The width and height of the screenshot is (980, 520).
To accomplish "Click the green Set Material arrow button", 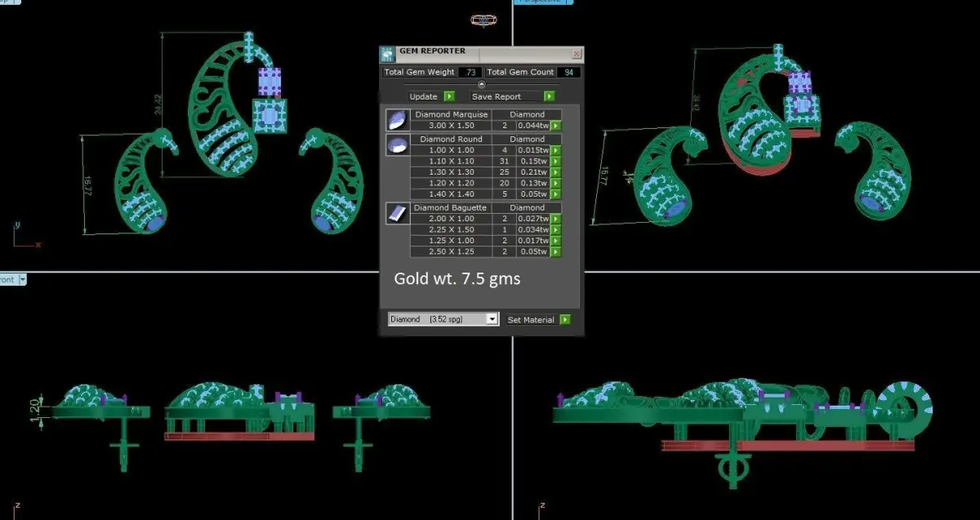I will pos(565,320).
